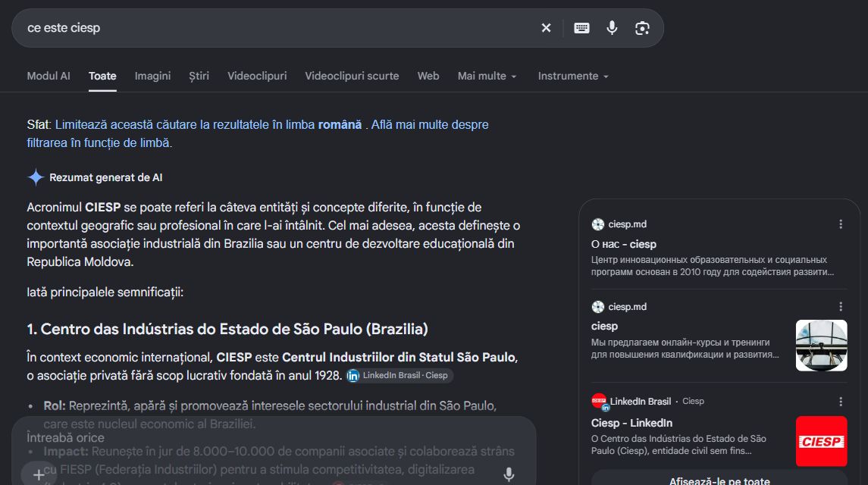Screen dimensions: 868x485
Task: Expand the Instrumente dropdown
Action: click(574, 76)
